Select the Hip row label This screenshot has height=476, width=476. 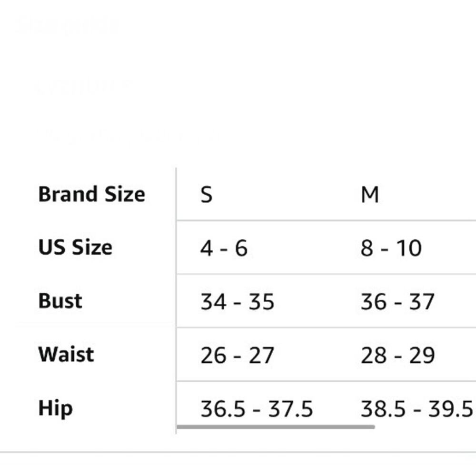[56, 408]
